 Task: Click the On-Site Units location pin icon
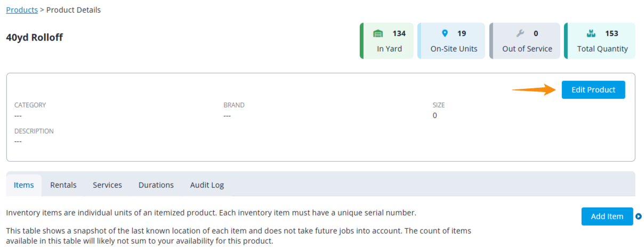tap(445, 34)
